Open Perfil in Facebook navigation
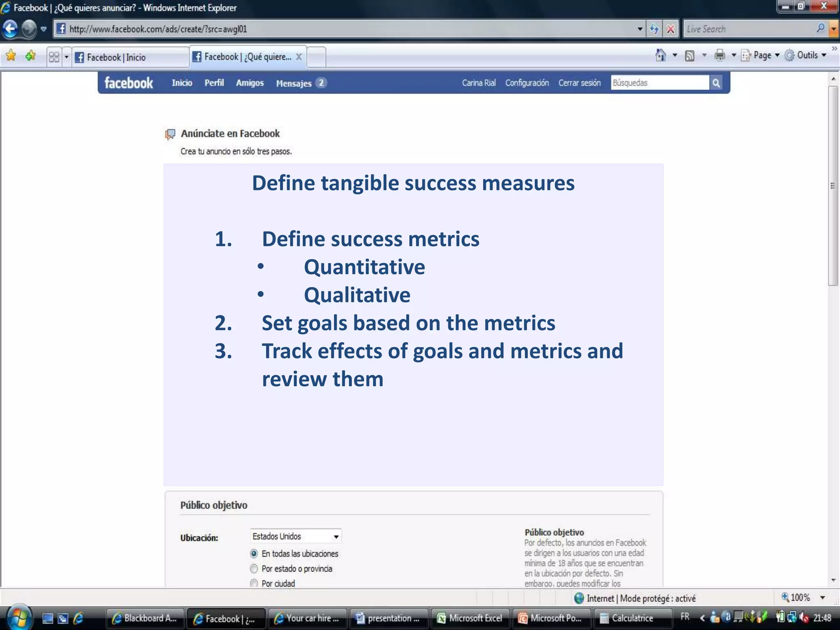Image resolution: width=840 pixels, height=630 pixels. click(x=214, y=83)
